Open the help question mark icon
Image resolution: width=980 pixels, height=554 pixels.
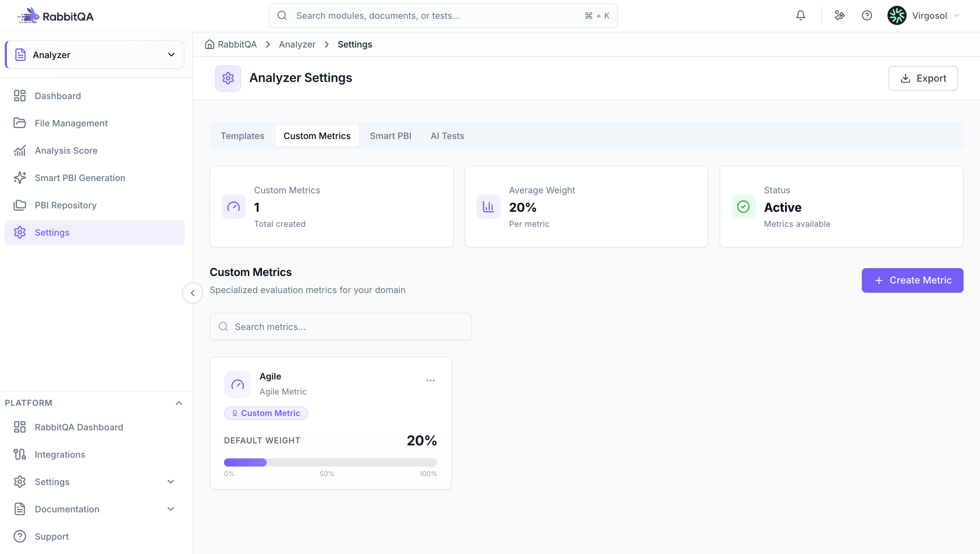click(x=867, y=16)
